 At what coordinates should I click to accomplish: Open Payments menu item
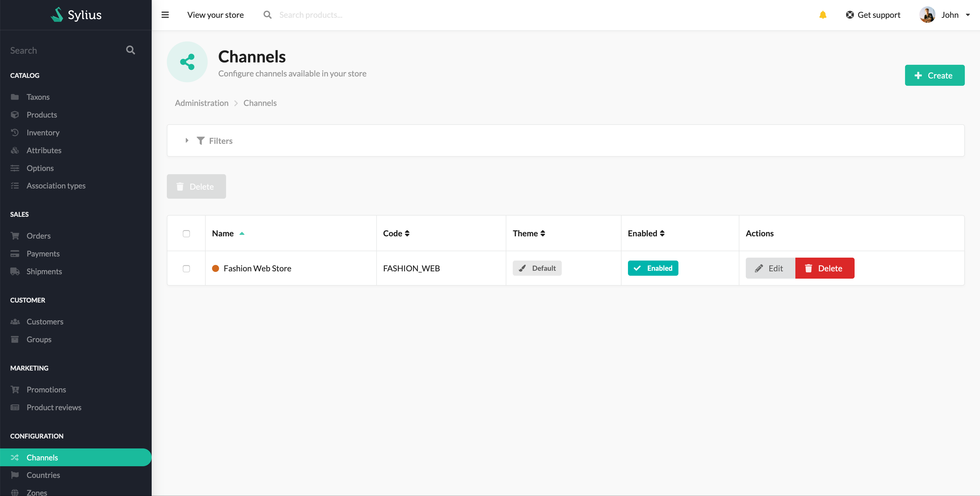click(x=76, y=254)
